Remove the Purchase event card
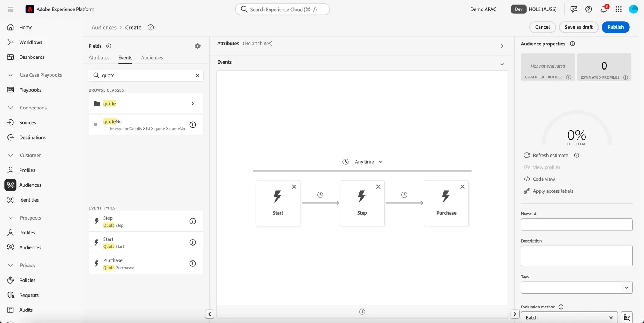The width and height of the screenshot is (644, 323). point(463,187)
